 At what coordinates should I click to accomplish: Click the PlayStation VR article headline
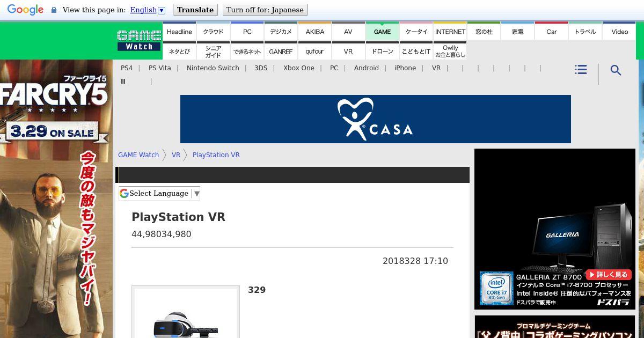click(179, 217)
